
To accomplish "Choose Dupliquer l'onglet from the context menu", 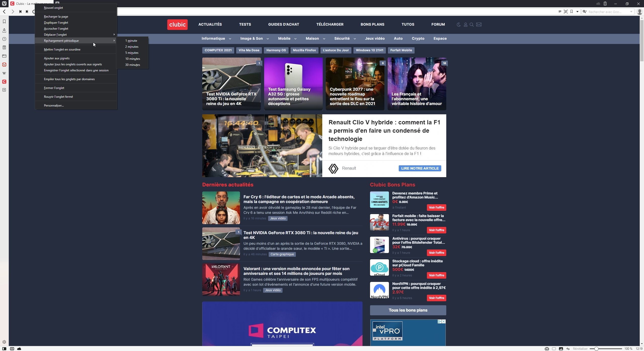I will click(56, 22).
